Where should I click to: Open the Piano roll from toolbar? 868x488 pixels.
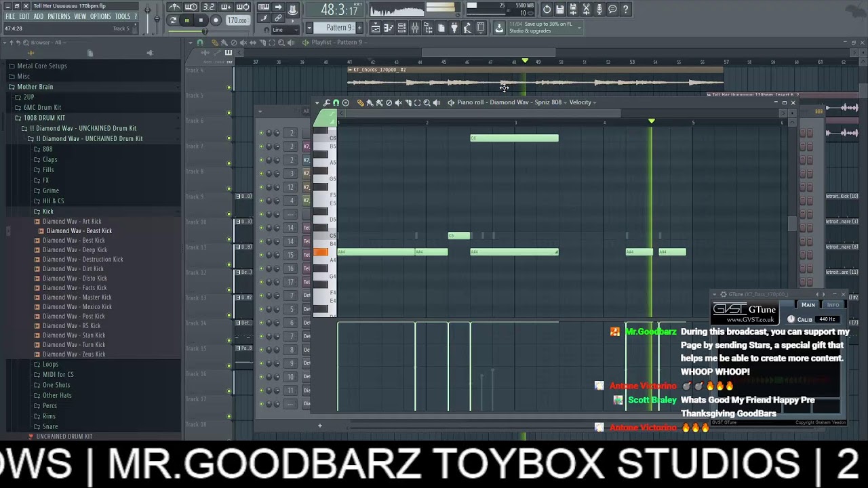pyautogui.click(x=389, y=28)
